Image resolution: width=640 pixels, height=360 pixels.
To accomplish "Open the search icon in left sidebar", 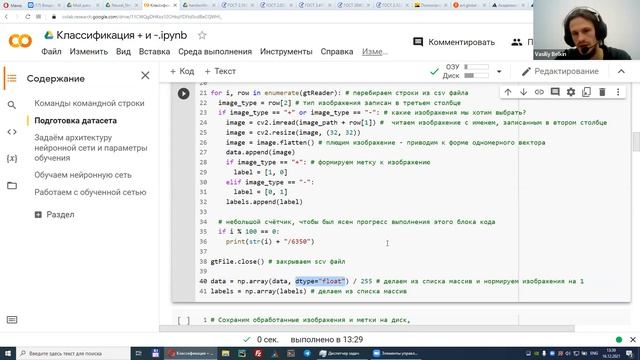I will pyautogui.click(x=12, y=105).
